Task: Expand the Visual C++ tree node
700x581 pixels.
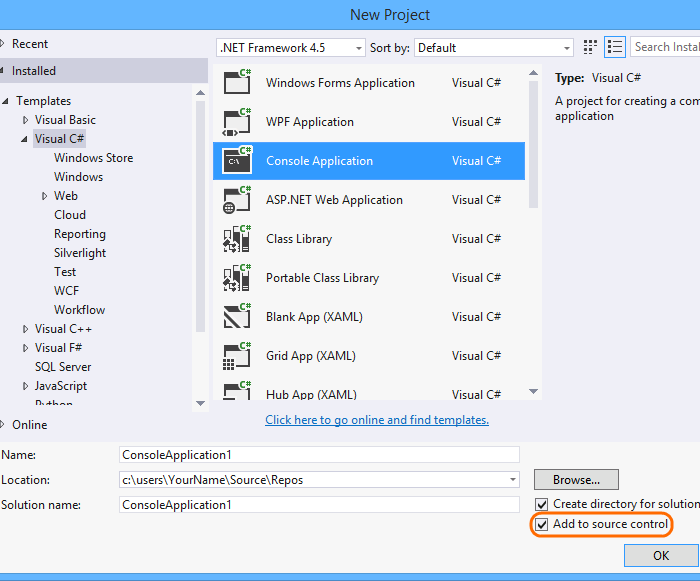Action: [x=26, y=329]
